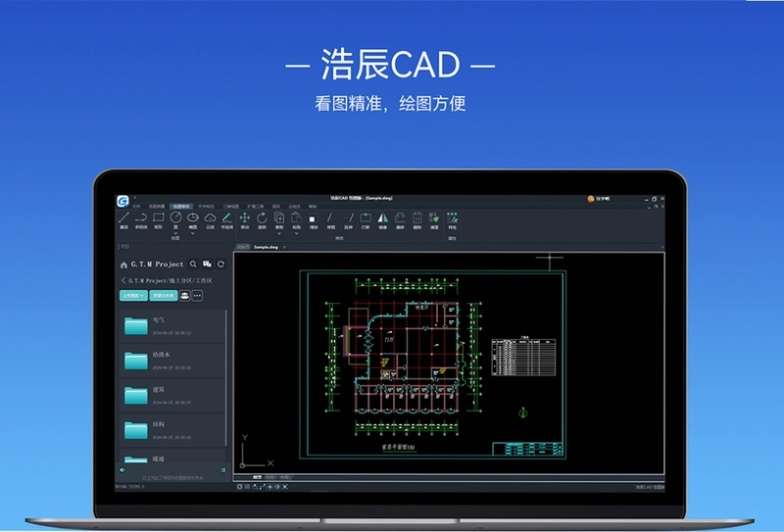Open the project chat messages icon
Image resolution: width=784 pixels, height=532 pixels.
[207, 264]
